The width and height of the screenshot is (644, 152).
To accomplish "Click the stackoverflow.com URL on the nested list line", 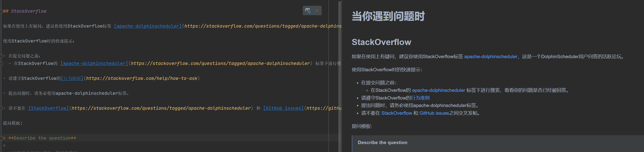I will (220, 64).
